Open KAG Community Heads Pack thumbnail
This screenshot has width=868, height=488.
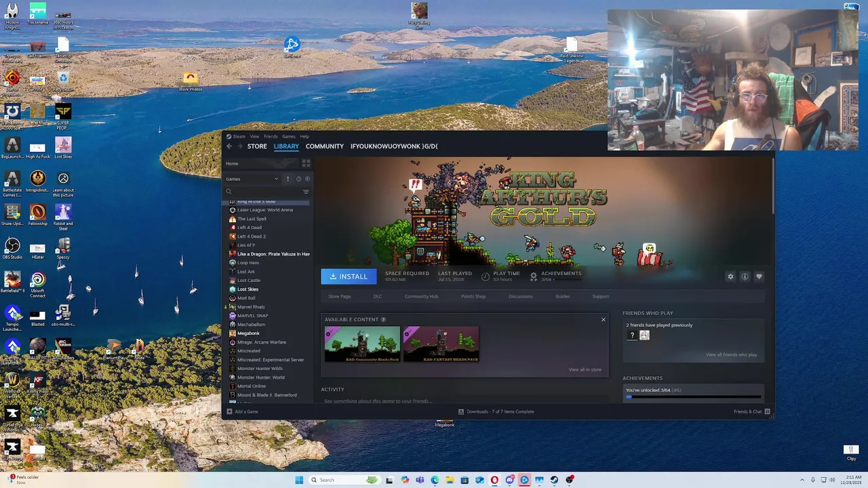coord(362,344)
